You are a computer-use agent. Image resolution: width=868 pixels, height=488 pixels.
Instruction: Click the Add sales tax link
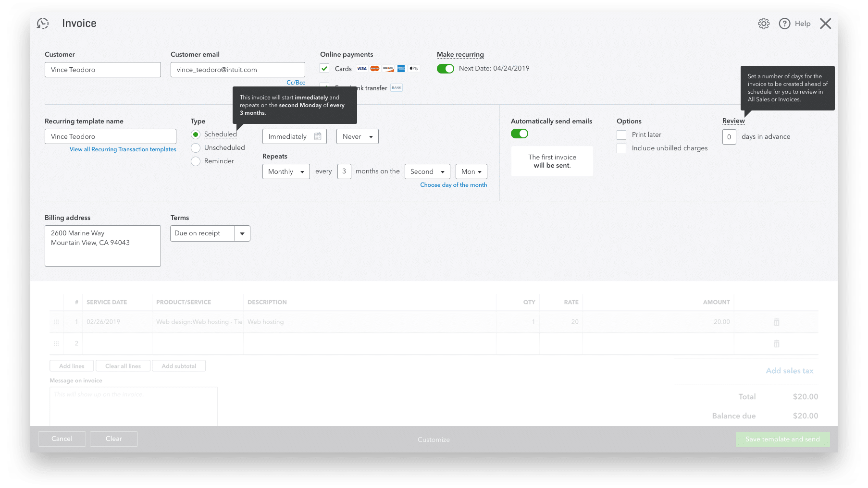(790, 371)
